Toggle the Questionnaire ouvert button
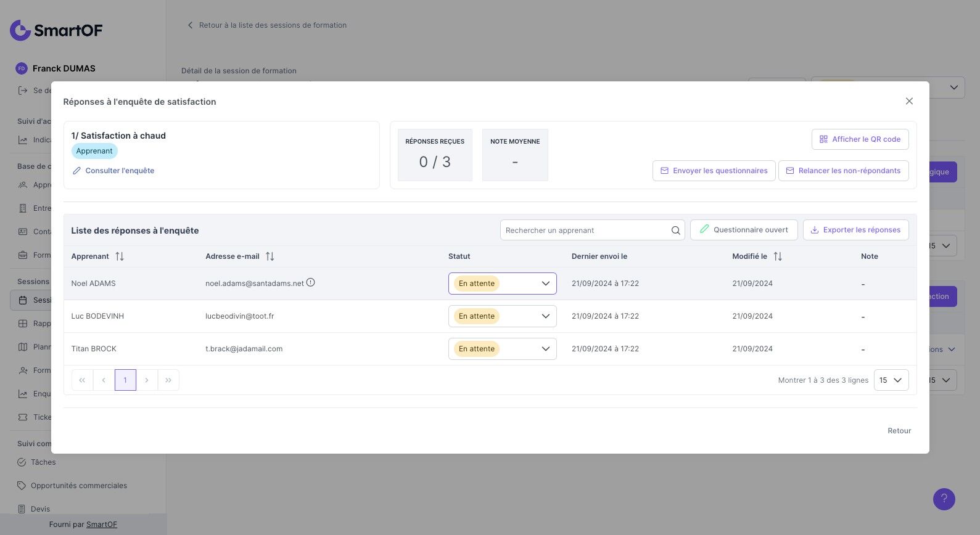 click(744, 230)
